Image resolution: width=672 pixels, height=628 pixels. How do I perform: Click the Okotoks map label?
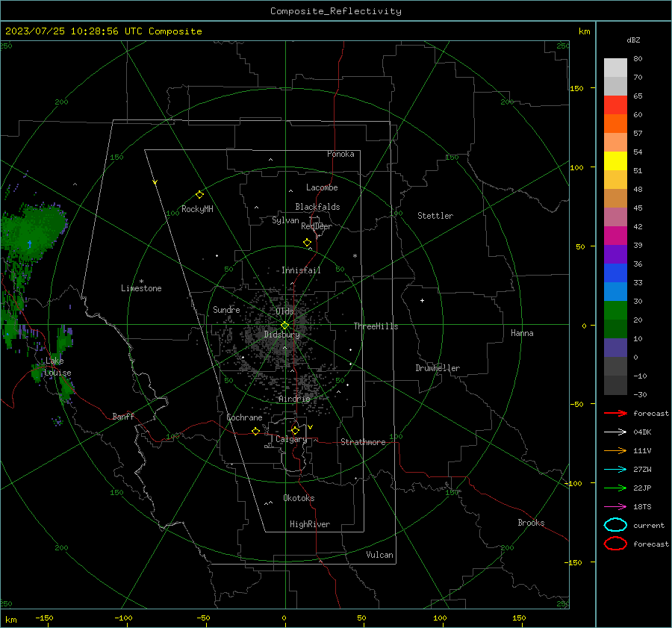pyautogui.click(x=299, y=498)
